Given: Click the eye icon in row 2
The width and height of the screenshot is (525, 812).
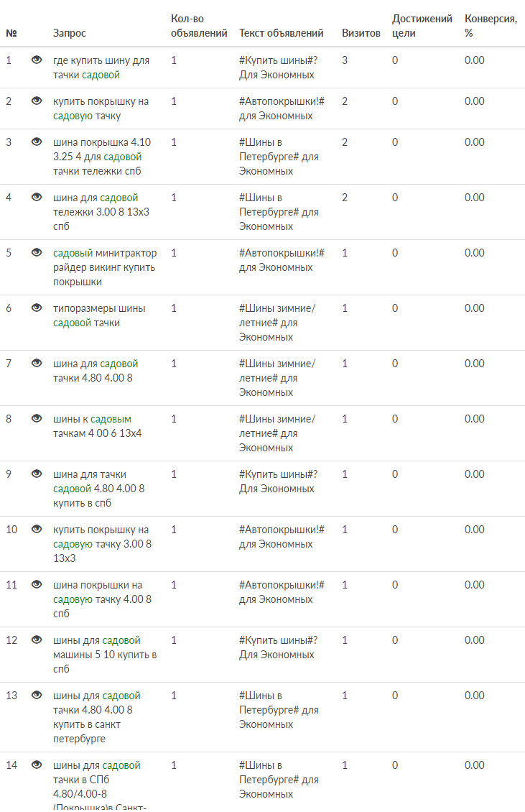Looking at the screenshot, I should pyautogui.click(x=37, y=101).
